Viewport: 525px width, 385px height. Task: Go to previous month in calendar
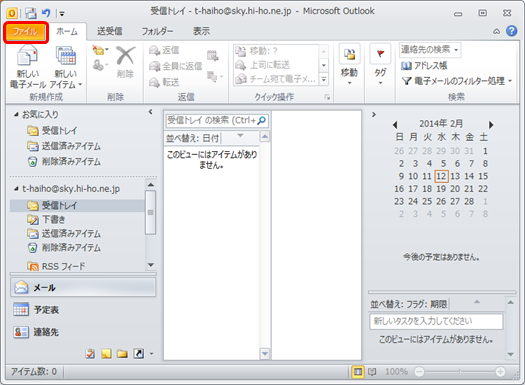pos(395,125)
